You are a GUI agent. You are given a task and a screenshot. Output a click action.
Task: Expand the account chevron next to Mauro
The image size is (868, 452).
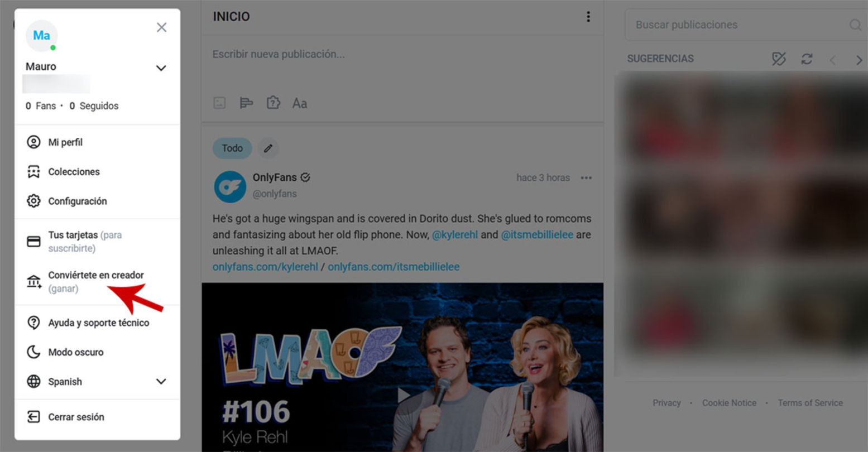point(161,68)
